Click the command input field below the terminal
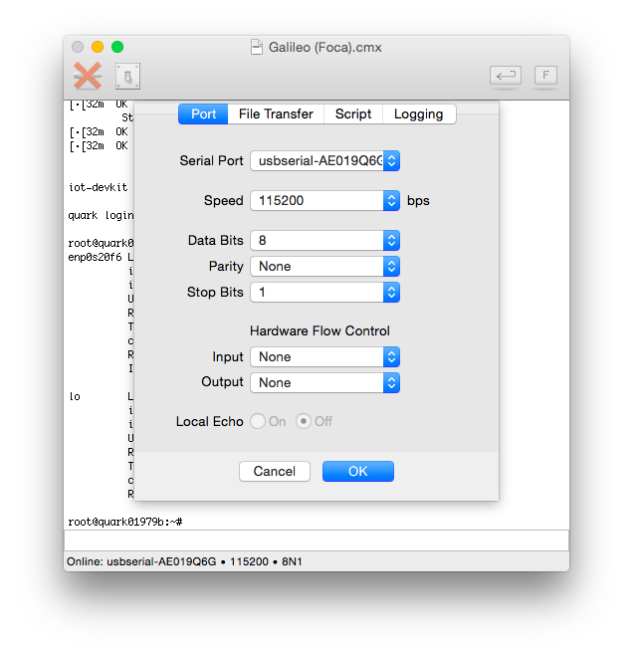The height and width of the screenshot is (648, 644). point(317,540)
